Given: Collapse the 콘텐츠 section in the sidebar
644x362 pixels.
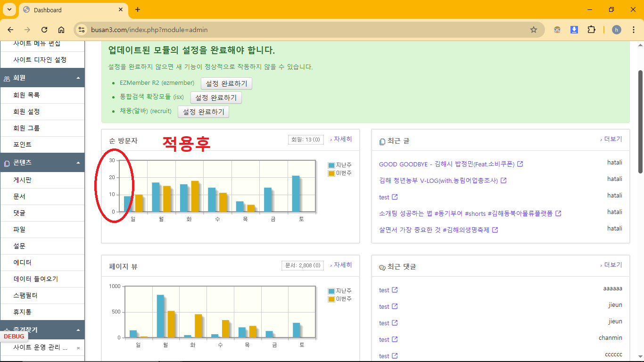Looking at the screenshot, I should (79, 163).
